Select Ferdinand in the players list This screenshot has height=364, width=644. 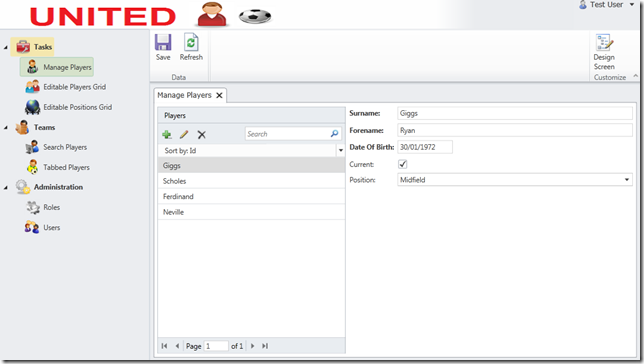[251, 196]
